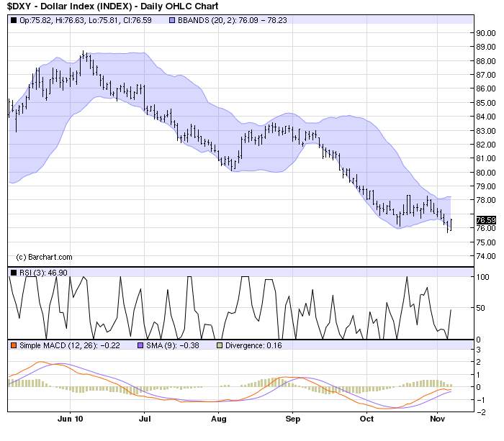Viewport: 504px width, 441px height.
Task: Click the 75.00 price axis label
Action: (x=486, y=242)
